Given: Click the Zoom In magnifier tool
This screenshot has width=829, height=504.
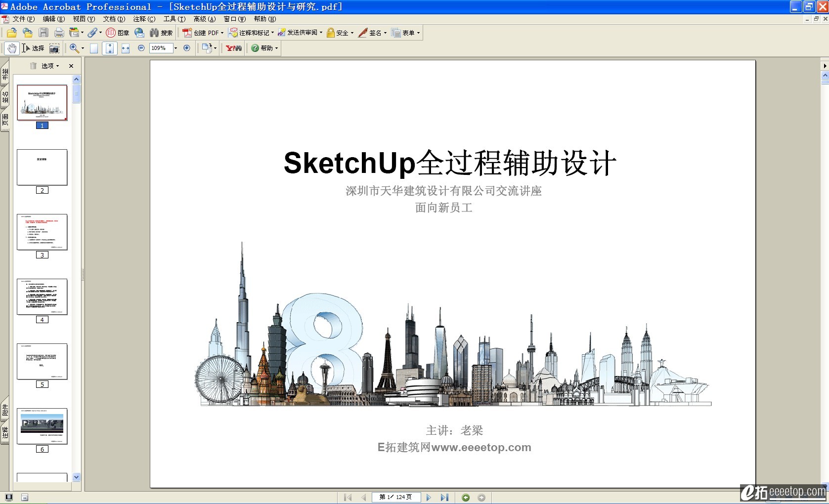Looking at the screenshot, I should [74, 48].
